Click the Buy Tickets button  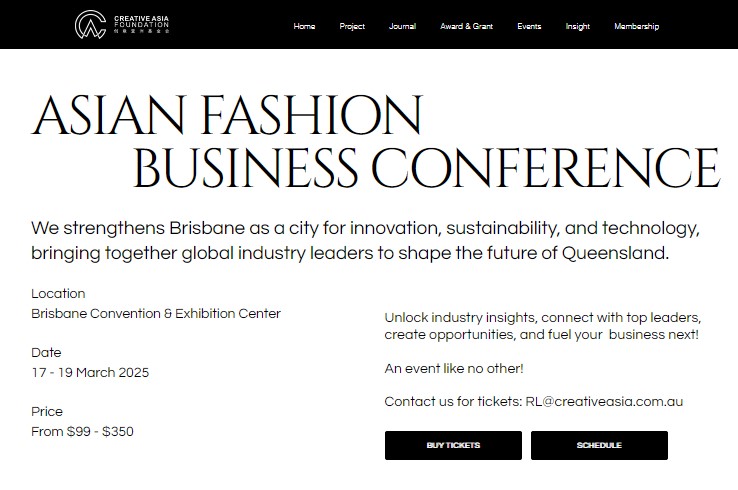[453, 445]
